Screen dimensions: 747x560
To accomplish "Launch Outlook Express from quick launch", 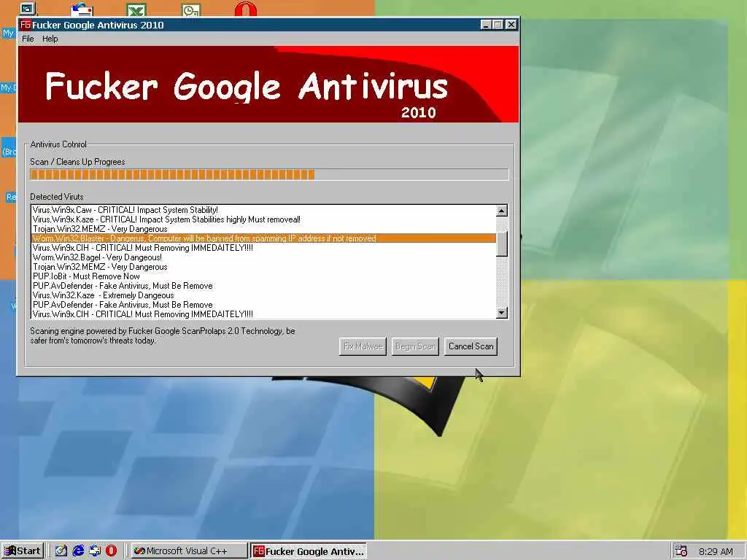I will [95, 551].
